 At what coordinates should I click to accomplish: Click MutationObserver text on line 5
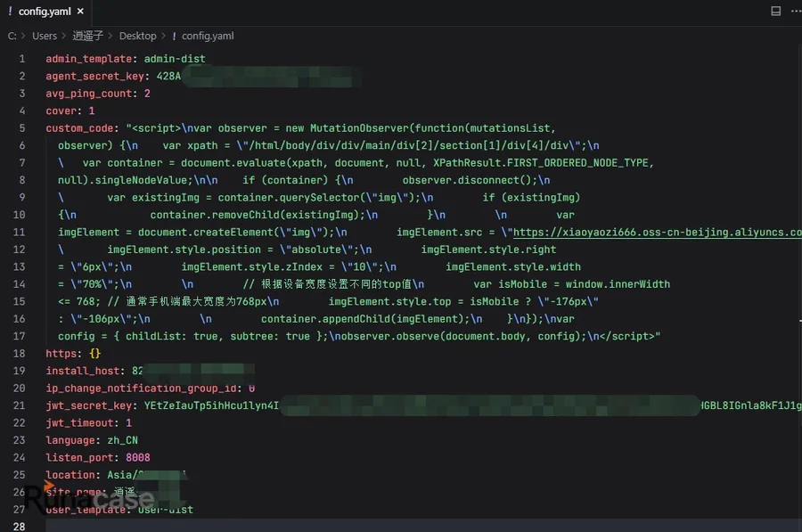pos(359,128)
